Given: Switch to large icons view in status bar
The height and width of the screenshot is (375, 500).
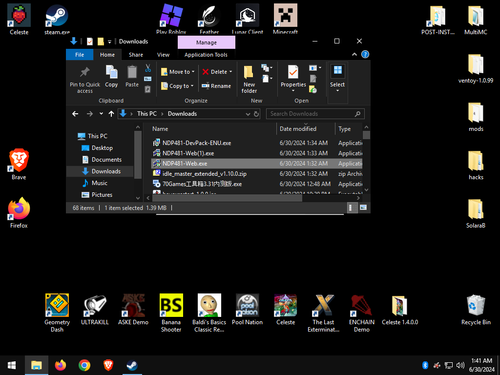Looking at the screenshot, I should (363, 208).
